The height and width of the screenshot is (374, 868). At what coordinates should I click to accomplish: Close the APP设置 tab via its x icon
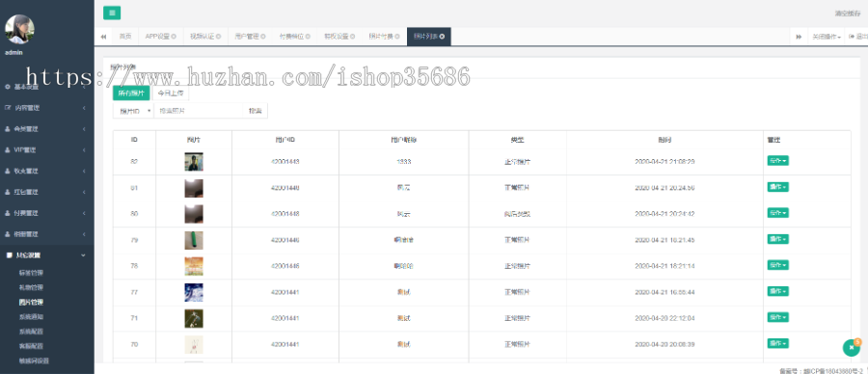(x=174, y=37)
